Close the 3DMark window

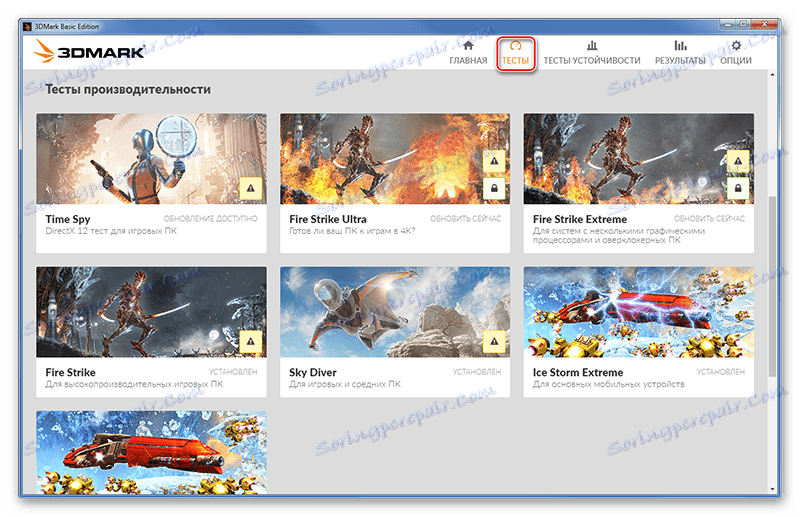tap(764, 23)
